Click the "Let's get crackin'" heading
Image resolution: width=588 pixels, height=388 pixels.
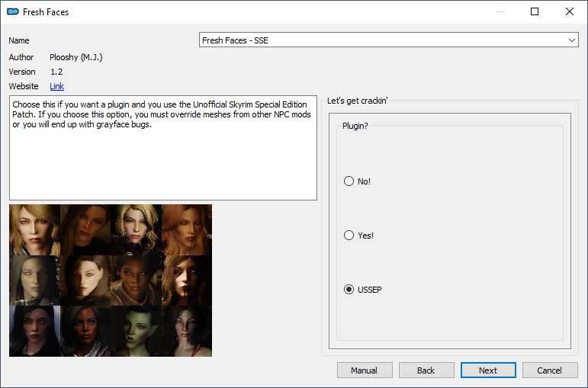pyautogui.click(x=358, y=101)
